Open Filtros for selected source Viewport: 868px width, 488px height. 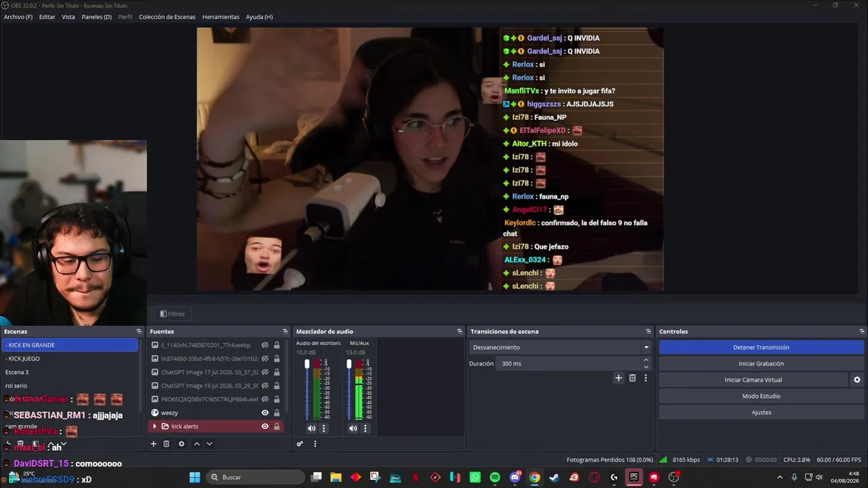coord(172,314)
